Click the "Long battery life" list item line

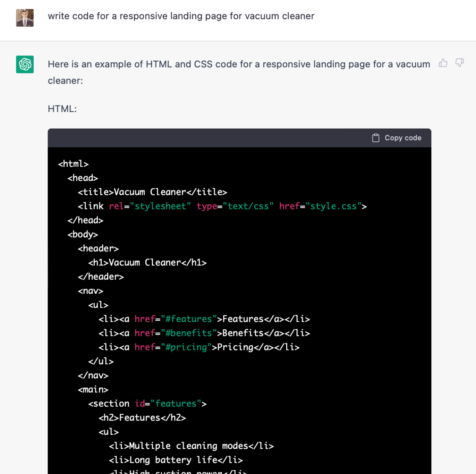176,460
